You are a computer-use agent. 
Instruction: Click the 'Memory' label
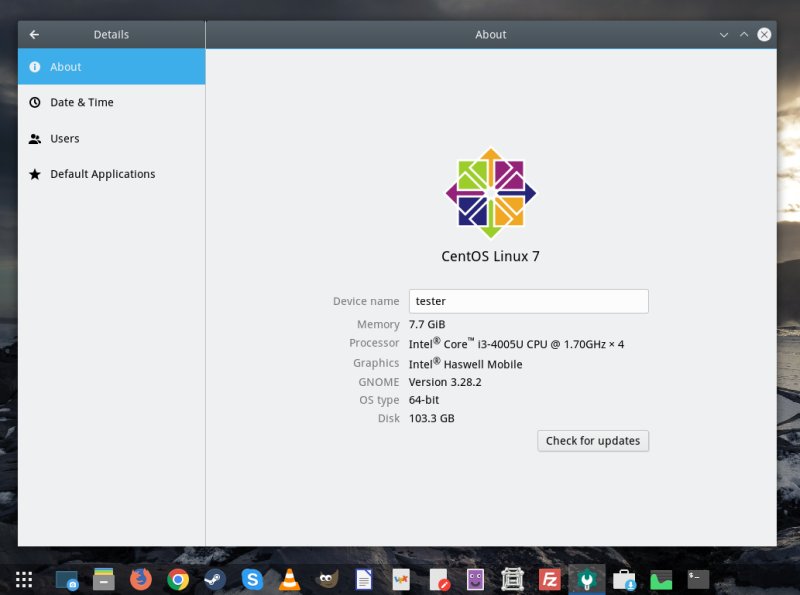378,325
